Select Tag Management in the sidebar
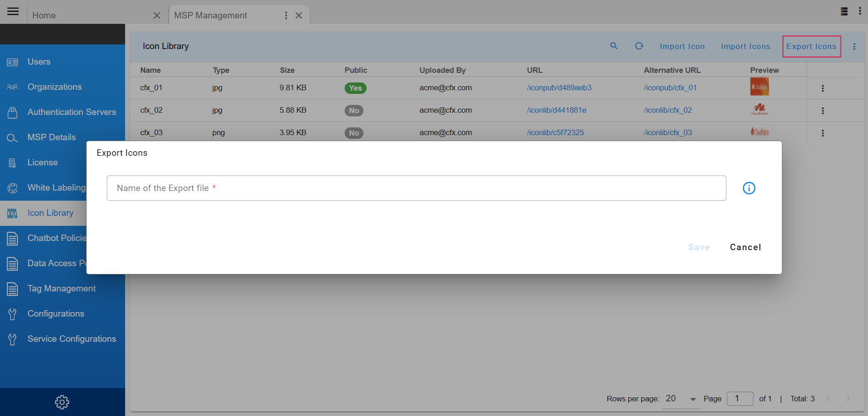Viewport: 868px width, 416px height. 61,289
